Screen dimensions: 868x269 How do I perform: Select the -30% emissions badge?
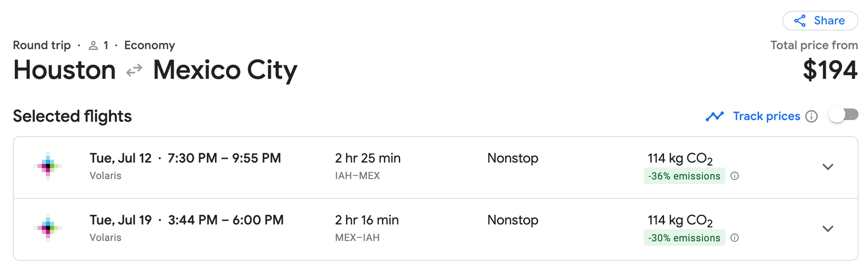coord(684,238)
